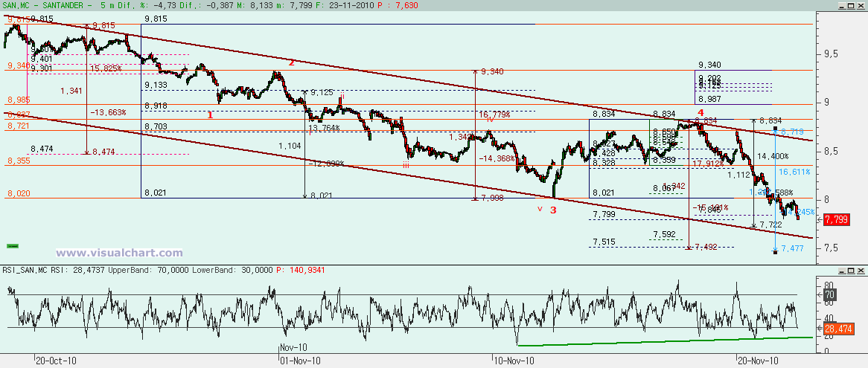The width and height of the screenshot is (868, 368).
Task: Click the 8,067 green dashed level label
Action: click(x=664, y=188)
